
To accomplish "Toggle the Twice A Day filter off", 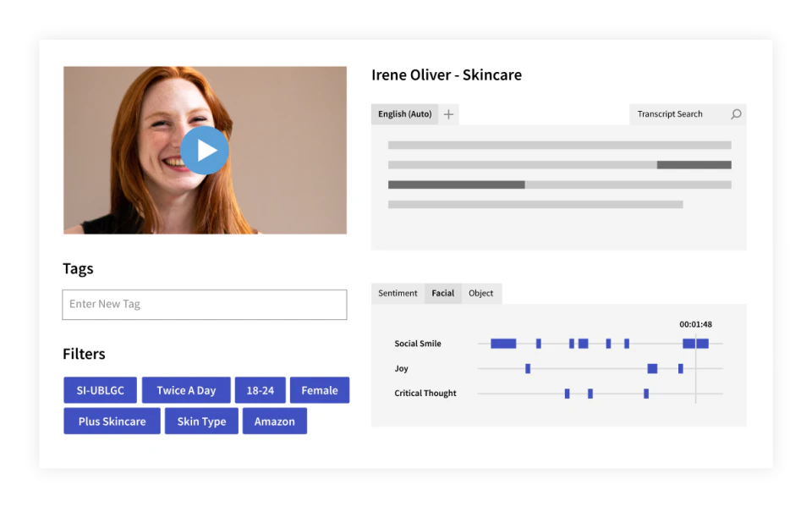I will pyautogui.click(x=186, y=389).
